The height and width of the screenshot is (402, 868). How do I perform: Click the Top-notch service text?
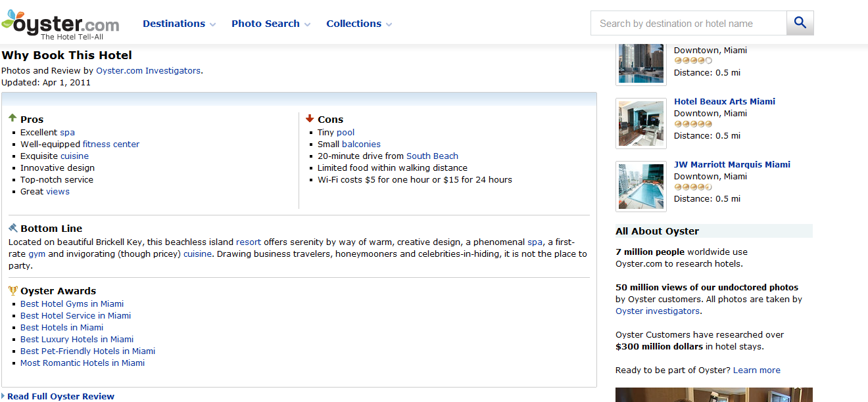coord(57,179)
